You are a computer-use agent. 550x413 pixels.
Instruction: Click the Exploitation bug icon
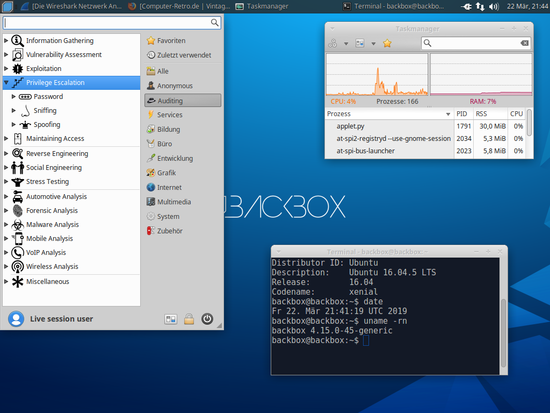[x=17, y=69]
